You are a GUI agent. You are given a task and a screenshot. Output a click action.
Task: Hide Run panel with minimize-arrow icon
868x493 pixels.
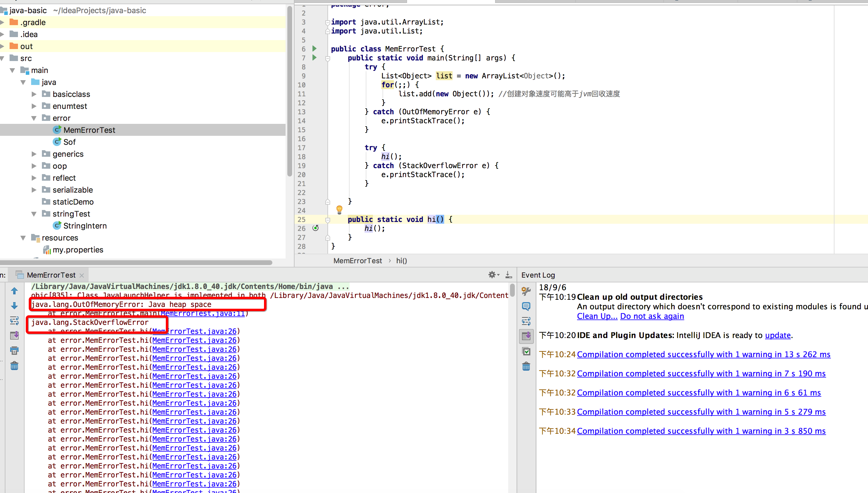(x=508, y=275)
